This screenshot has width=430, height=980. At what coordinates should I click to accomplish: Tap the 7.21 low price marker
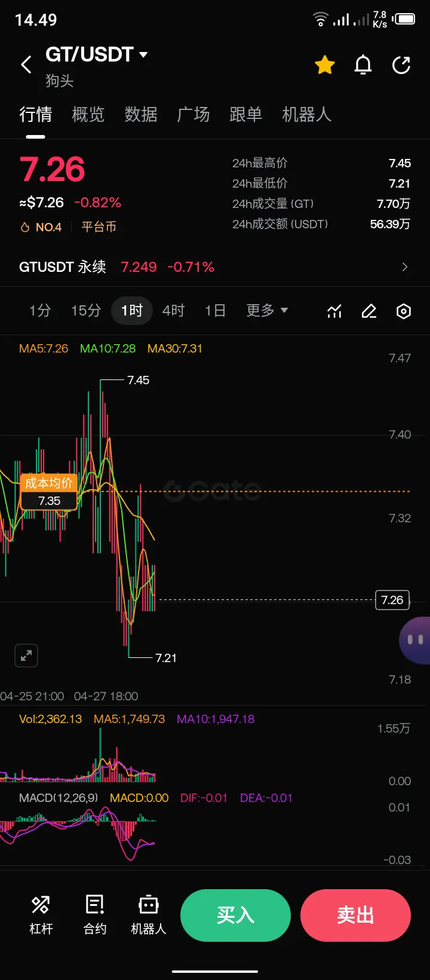(x=166, y=658)
